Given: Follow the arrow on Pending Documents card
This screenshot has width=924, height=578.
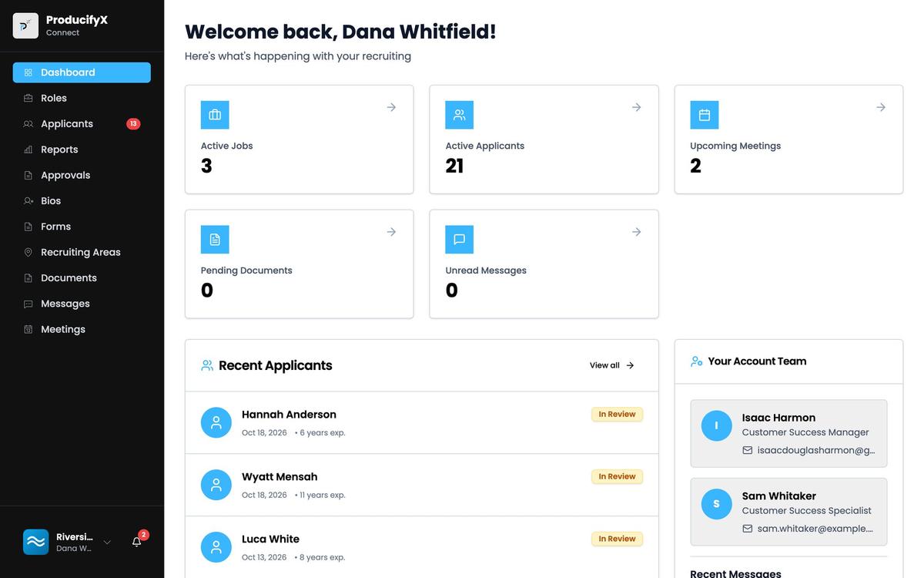Looking at the screenshot, I should click(x=391, y=232).
